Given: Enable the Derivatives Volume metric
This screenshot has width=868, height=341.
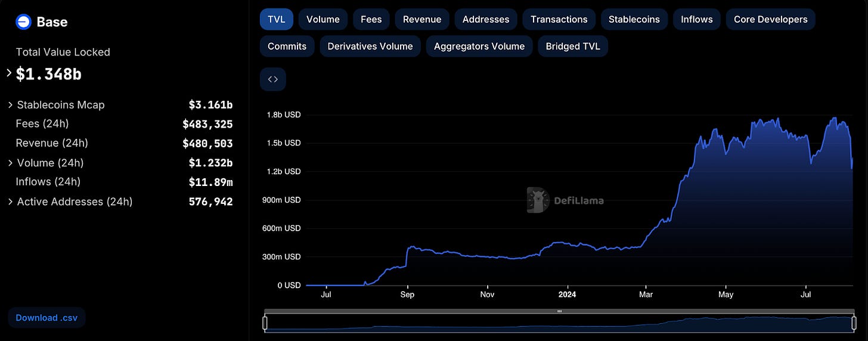Looking at the screenshot, I should (x=370, y=46).
